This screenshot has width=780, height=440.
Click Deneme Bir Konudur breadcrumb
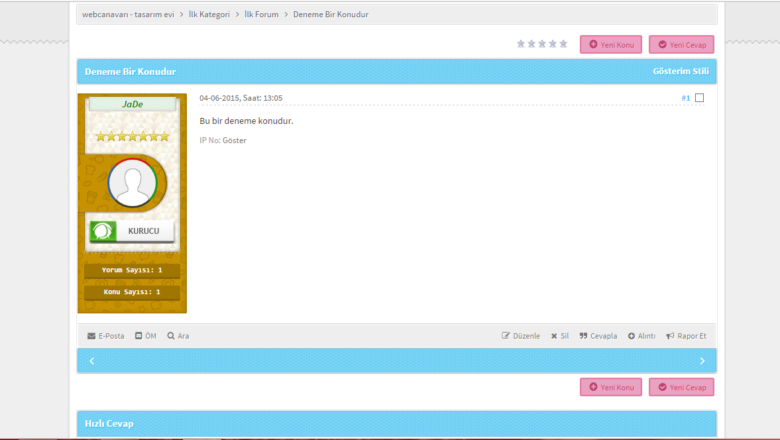tap(331, 14)
